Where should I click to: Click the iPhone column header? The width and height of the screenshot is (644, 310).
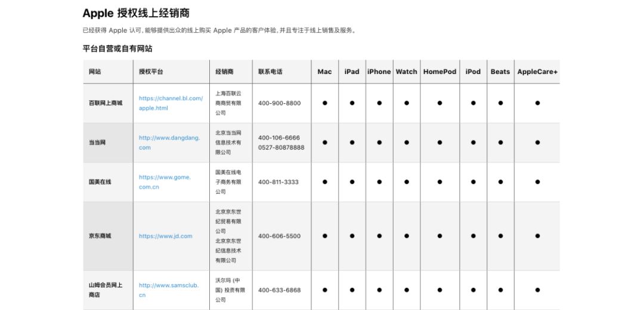(x=379, y=72)
